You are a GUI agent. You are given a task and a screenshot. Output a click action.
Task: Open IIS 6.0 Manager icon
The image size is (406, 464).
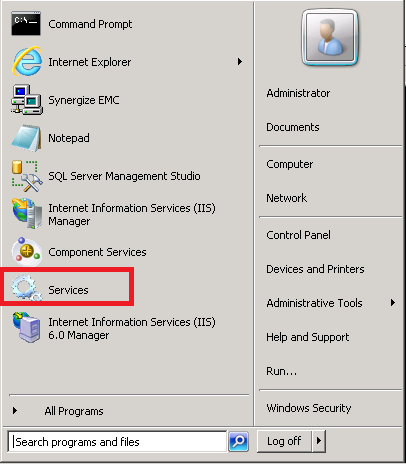27,327
